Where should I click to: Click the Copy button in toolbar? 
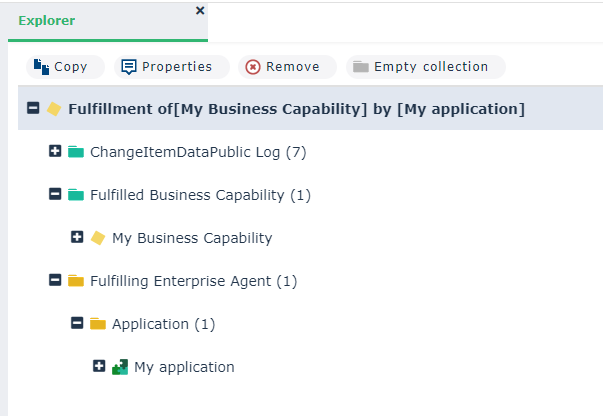(x=62, y=67)
